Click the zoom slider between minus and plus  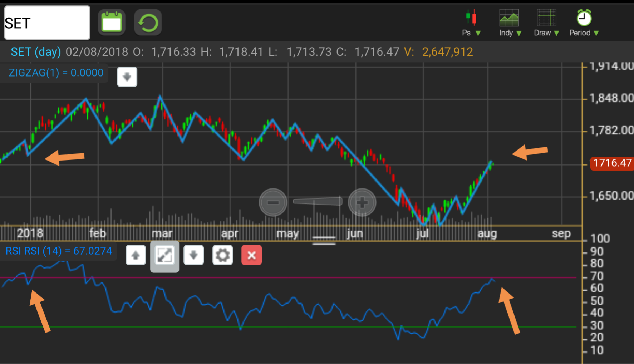tap(318, 202)
